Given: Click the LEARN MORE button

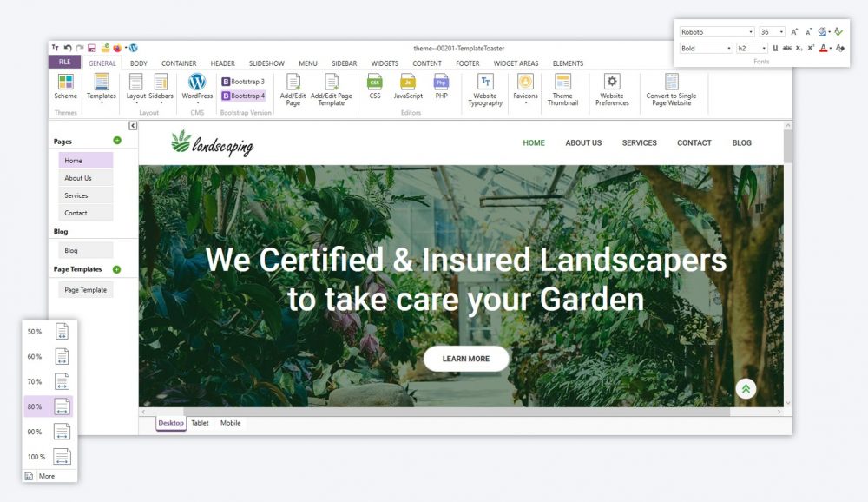Looking at the screenshot, I should point(466,359).
